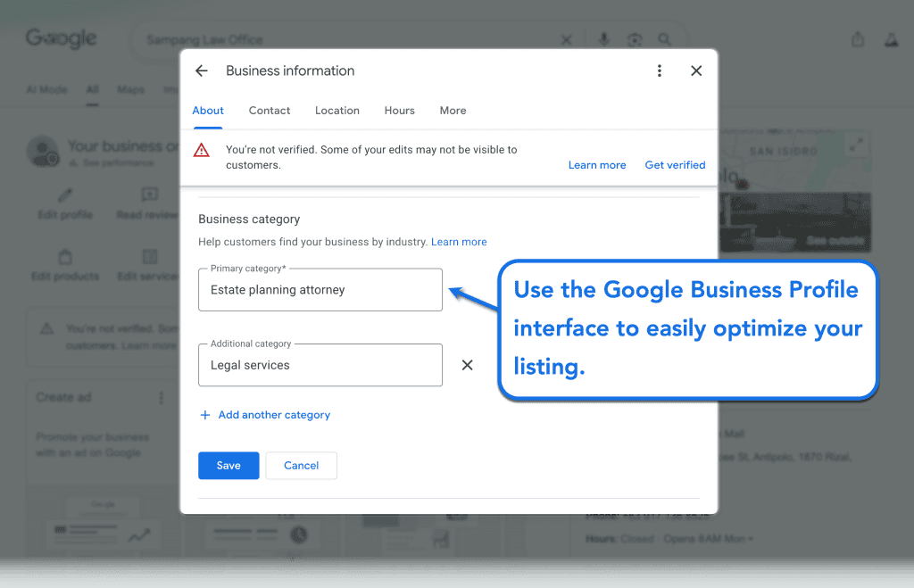Cancel the business category edits
The width and height of the screenshot is (914, 588).
[302, 466]
